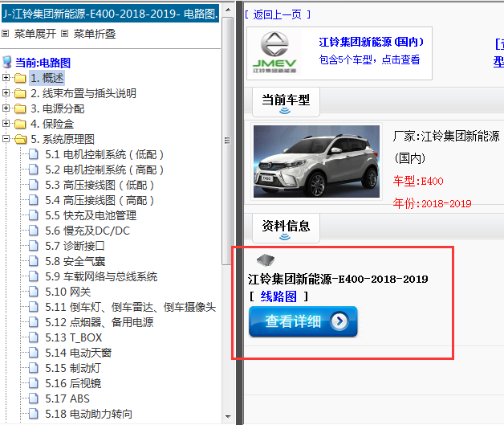Click the page icon for 5.7 诊断接口
The height and width of the screenshot is (425, 504).
(34, 246)
